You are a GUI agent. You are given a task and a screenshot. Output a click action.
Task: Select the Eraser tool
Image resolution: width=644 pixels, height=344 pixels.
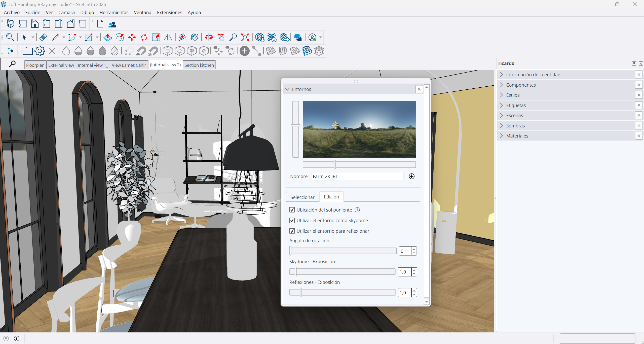pyautogui.click(x=43, y=37)
